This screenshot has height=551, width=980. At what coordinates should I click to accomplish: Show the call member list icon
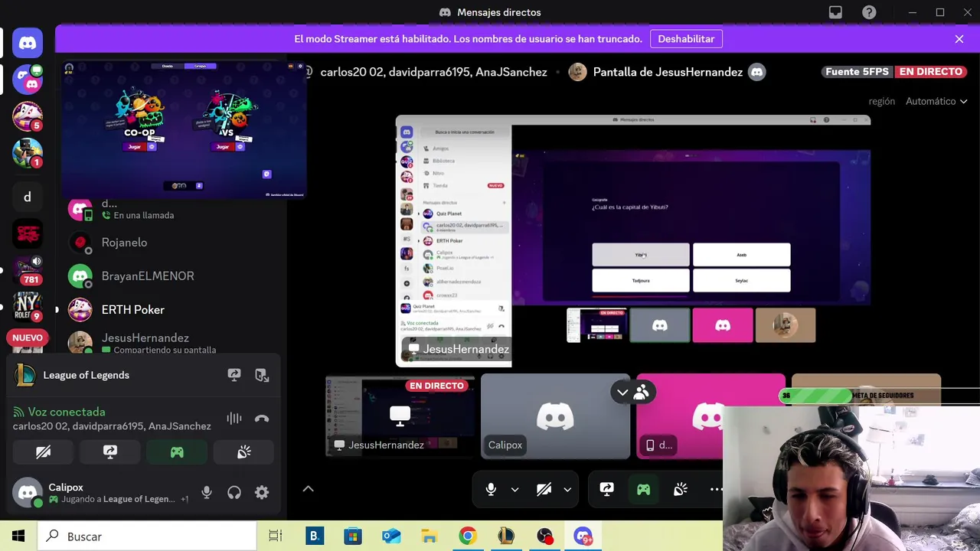point(642,393)
